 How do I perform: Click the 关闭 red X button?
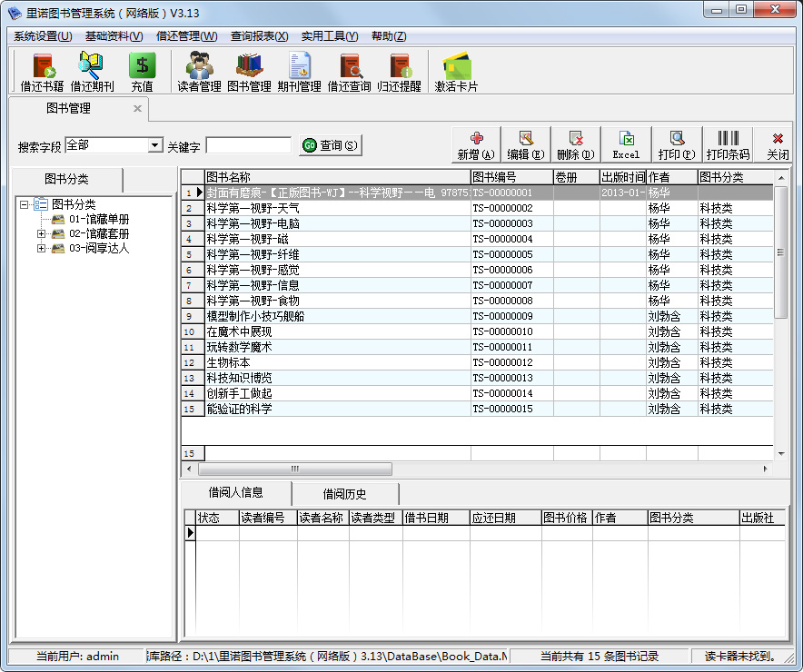coord(778,144)
